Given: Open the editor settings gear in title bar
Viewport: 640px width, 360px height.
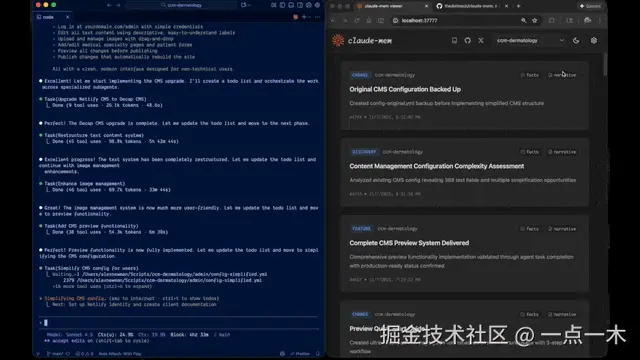Looking at the screenshot, I should click(317, 5).
